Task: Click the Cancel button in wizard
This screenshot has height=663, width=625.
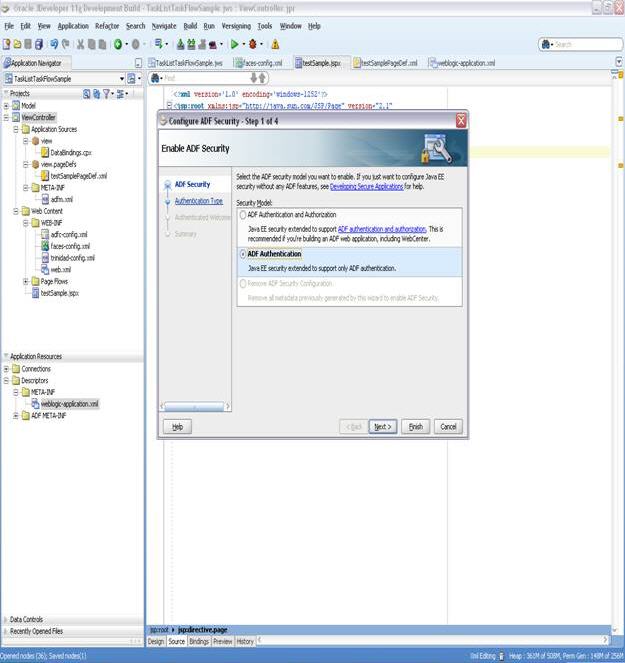Action: point(448,427)
